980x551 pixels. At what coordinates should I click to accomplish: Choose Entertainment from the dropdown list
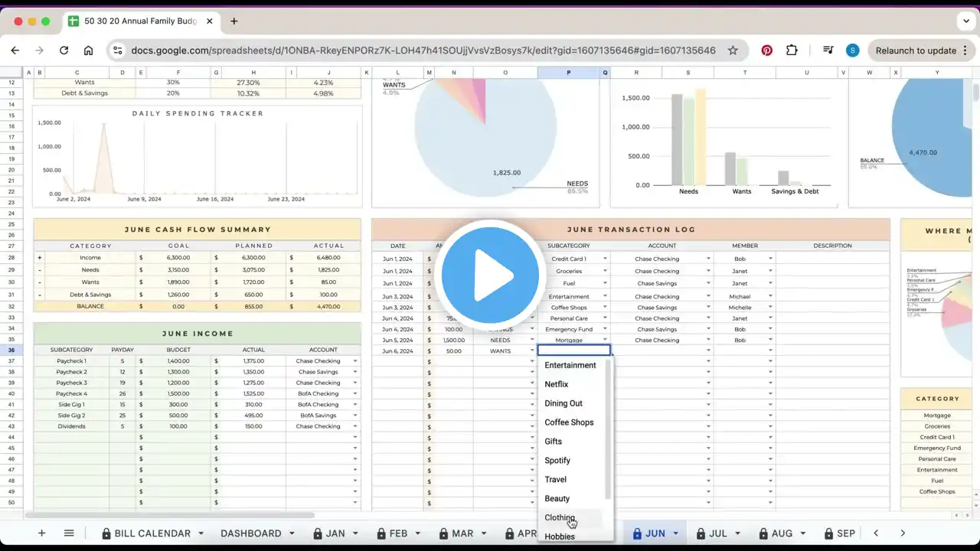570,365
